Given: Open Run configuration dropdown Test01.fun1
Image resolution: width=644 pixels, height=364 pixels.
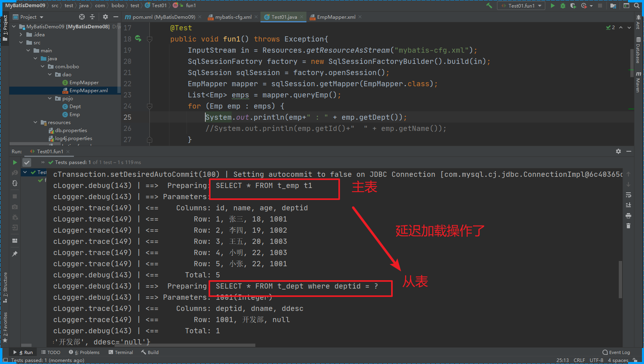Looking at the screenshot, I should [x=521, y=6].
